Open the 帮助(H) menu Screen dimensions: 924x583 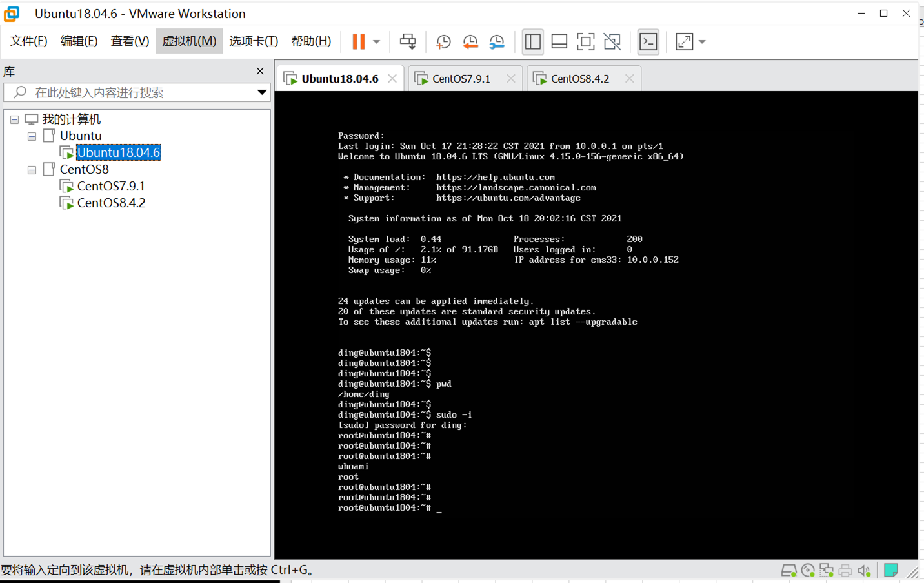[311, 41]
